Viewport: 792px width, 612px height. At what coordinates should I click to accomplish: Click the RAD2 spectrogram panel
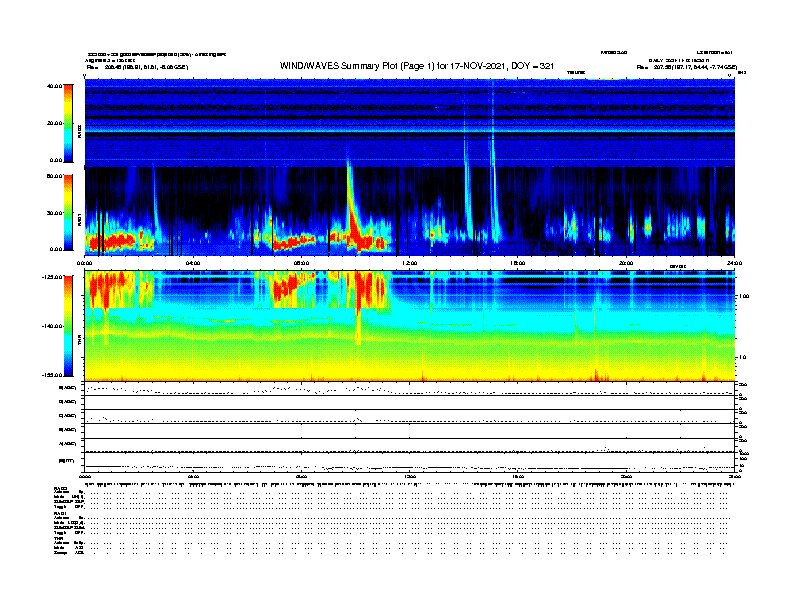409,122
